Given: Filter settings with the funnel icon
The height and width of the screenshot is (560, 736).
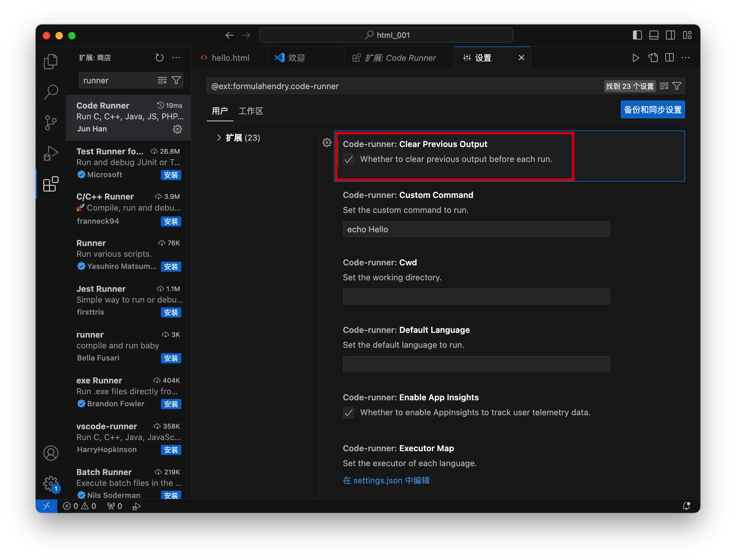Looking at the screenshot, I should 677,86.
